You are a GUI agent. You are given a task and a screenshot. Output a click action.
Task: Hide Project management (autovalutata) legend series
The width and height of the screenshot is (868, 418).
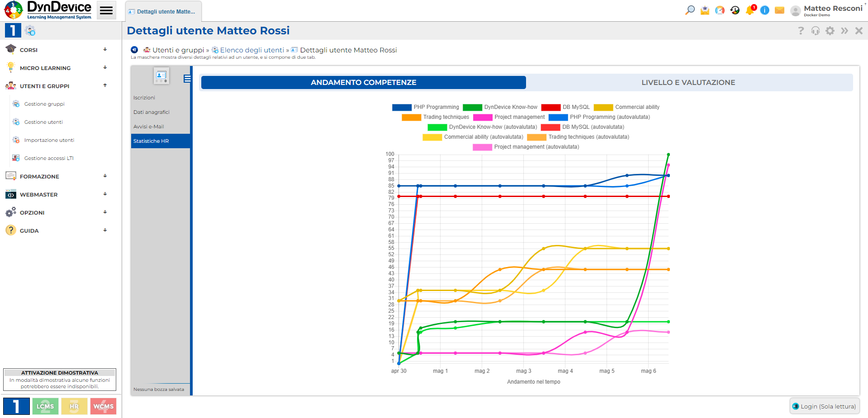tap(526, 147)
